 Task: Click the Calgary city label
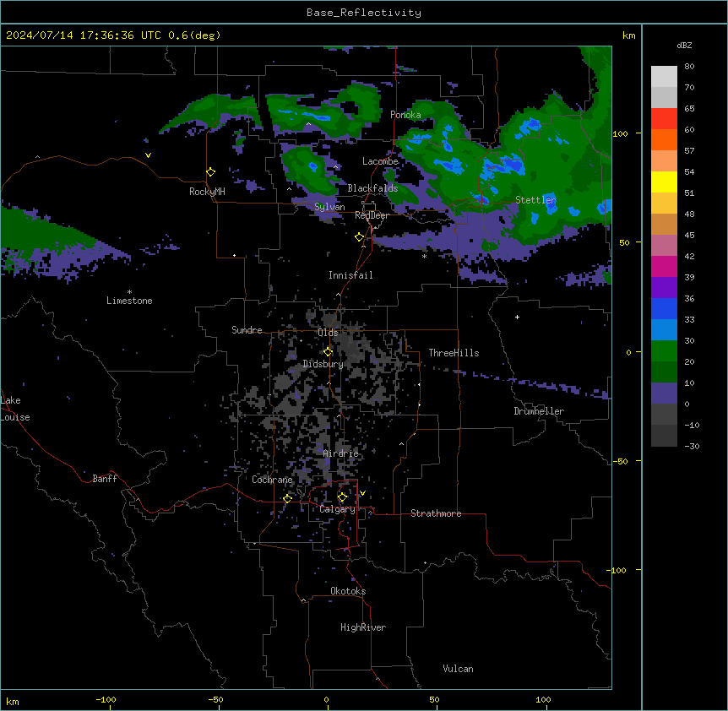[337, 509]
